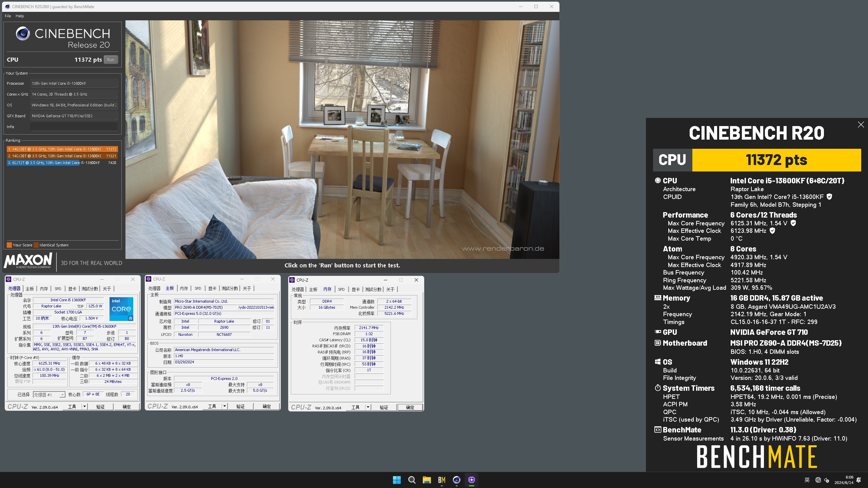Select ranking row 2 scoring 11321
The width and height of the screenshot is (868, 488).
(62, 156)
